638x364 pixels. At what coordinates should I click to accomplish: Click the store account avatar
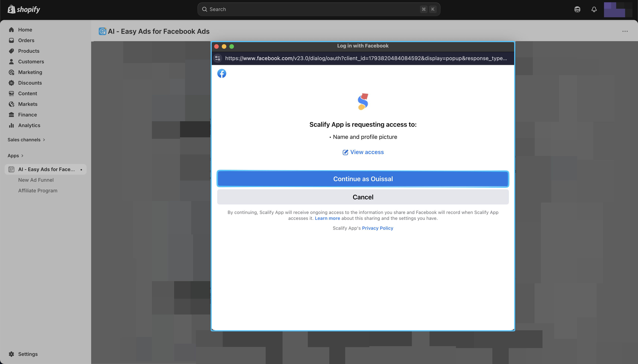[618, 9]
